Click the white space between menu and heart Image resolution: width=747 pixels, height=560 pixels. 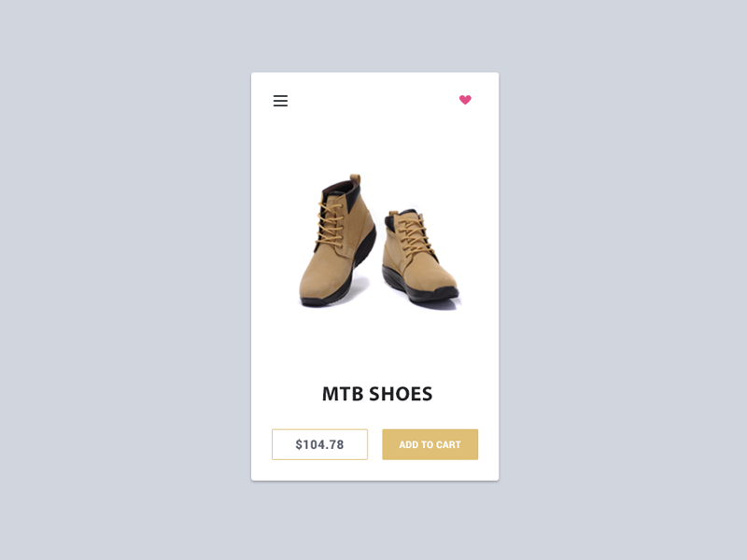(374, 100)
